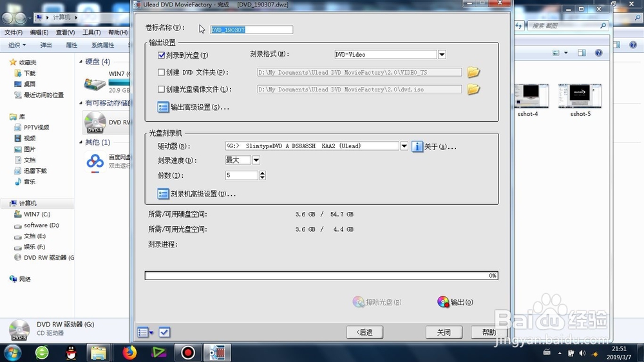Open the Edit menu in Explorer
Screen dimensions: 644x362
click(39, 32)
